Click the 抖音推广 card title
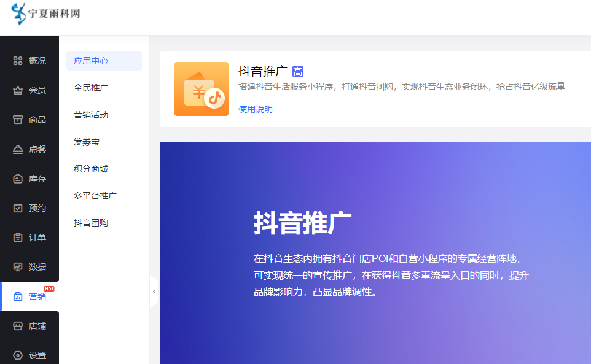The width and height of the screenshot is (591, 364). pos(263,71)
